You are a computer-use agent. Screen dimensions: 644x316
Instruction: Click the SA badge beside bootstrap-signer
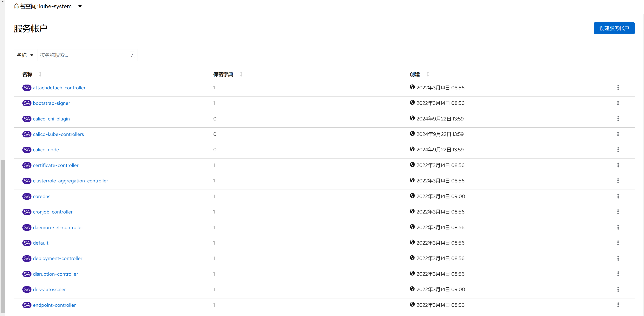27,103
